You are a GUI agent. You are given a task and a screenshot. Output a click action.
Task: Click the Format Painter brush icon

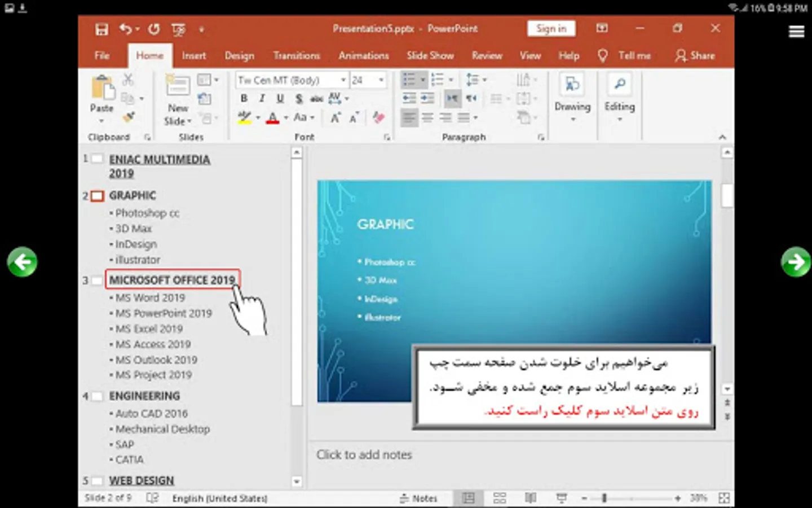(x=129, y=117)
